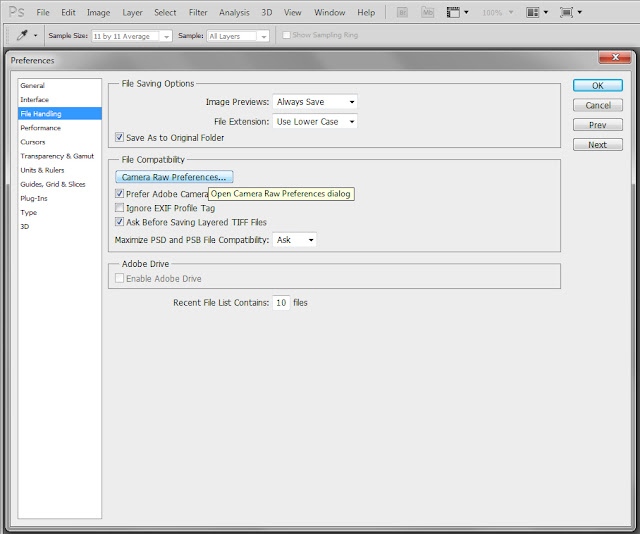
Task: Toggle Ask Before Saving Layered TIFF Files
Action: coord(119,222)
